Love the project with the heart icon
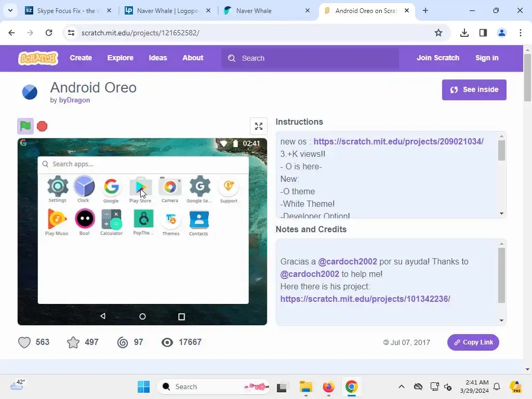 tap(24, 342)
